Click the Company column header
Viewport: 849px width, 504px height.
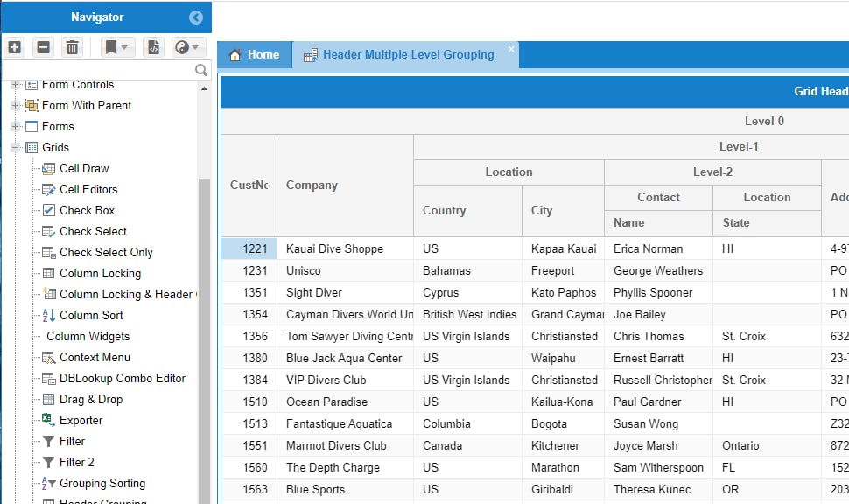pyautogui.click(x=346, y=185)
